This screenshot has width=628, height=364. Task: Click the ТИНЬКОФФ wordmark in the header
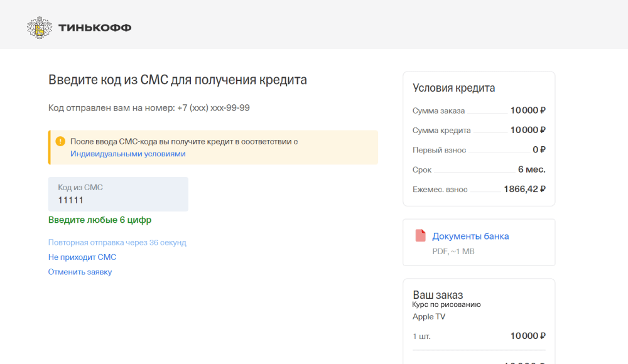click(x=95, y=27)
